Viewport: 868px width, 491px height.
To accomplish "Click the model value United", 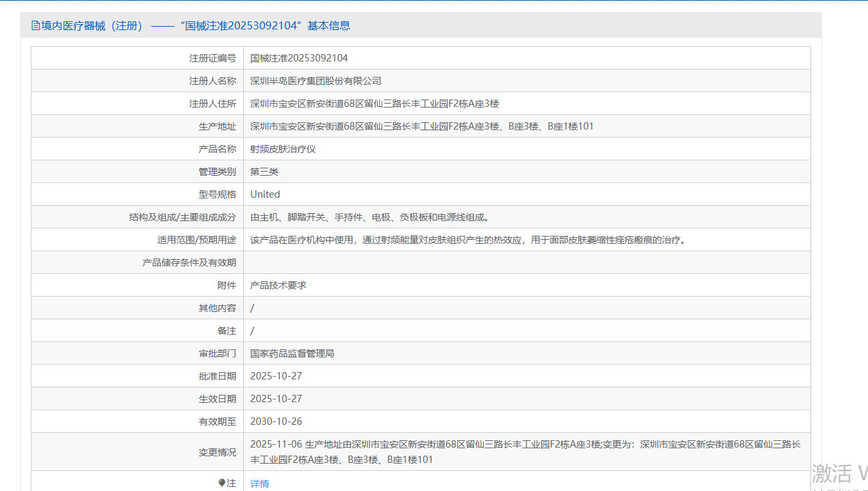I will (x=265, y=194).
